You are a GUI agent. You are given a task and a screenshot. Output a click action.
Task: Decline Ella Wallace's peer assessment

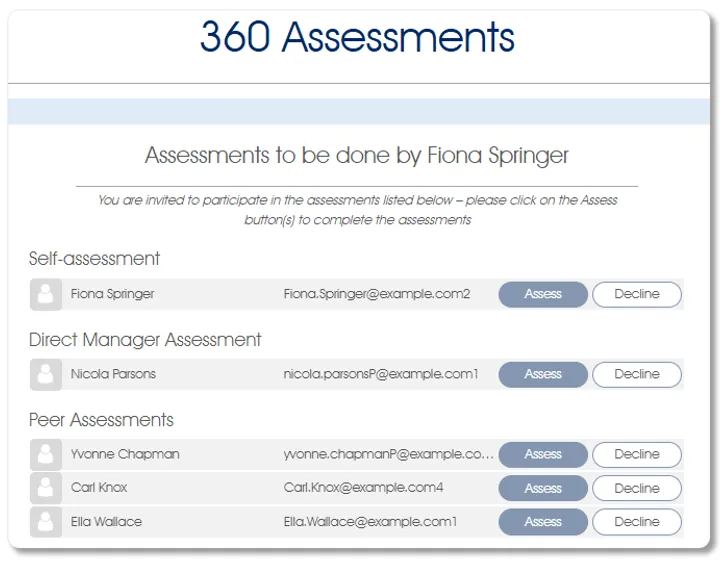[637, 522]
